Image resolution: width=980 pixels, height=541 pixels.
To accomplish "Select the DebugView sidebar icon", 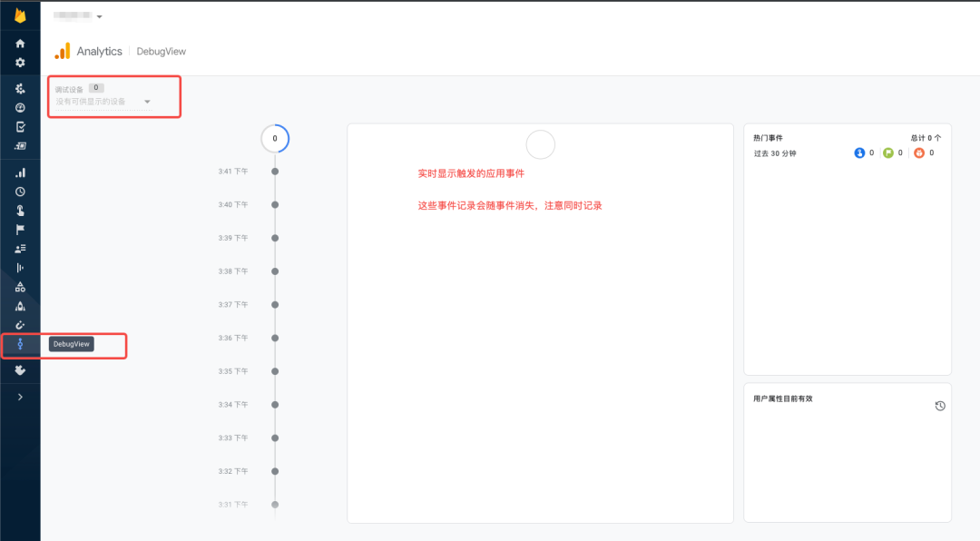I will click(x=20, y=344).
